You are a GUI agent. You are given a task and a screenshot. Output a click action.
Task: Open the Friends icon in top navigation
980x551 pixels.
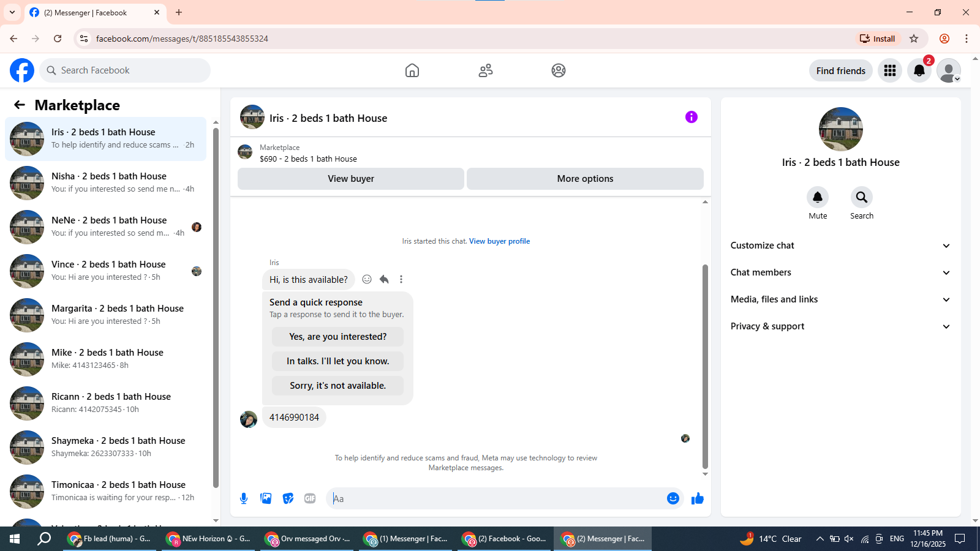pyautogui.click(x=486, y=70)
